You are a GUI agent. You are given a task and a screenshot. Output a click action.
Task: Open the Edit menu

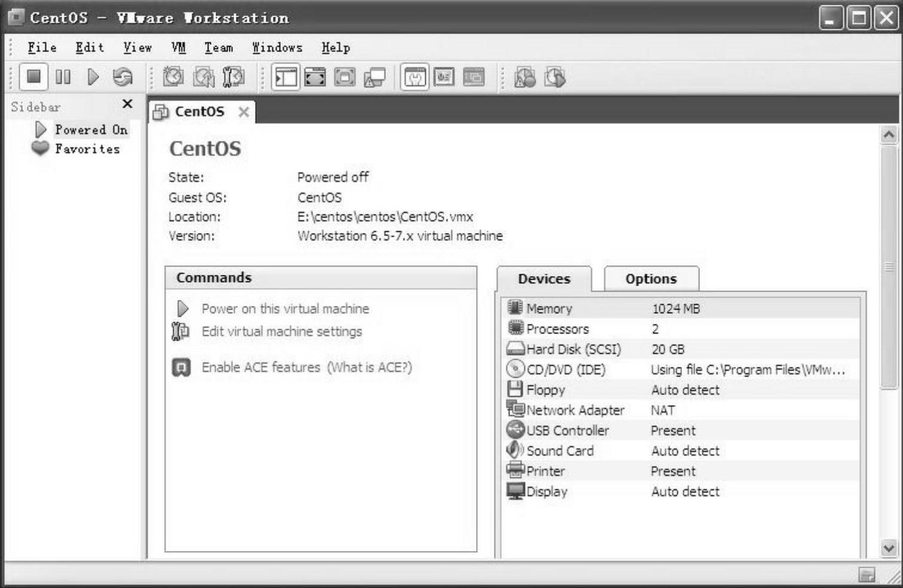tap(90, 47)
